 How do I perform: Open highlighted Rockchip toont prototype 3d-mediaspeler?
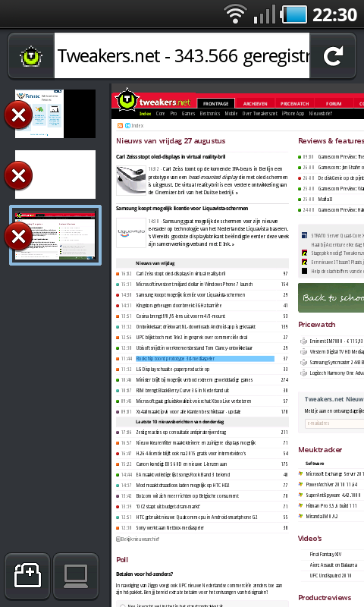[205, 358]
